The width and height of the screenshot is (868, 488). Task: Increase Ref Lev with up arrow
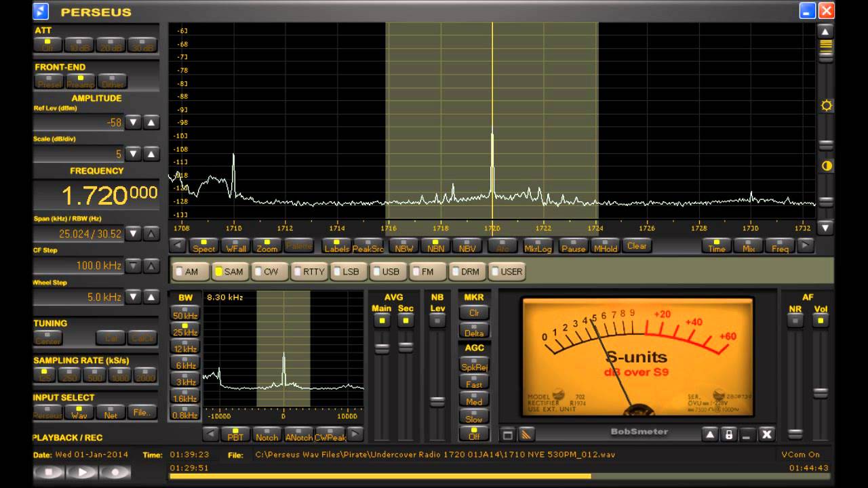(x=152, y=123)
